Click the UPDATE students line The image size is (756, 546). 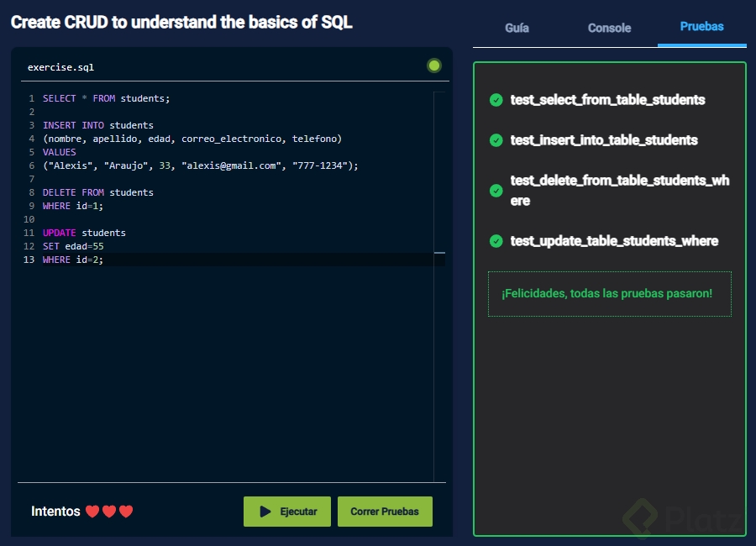pyautogui.click(x=84, y=233)
